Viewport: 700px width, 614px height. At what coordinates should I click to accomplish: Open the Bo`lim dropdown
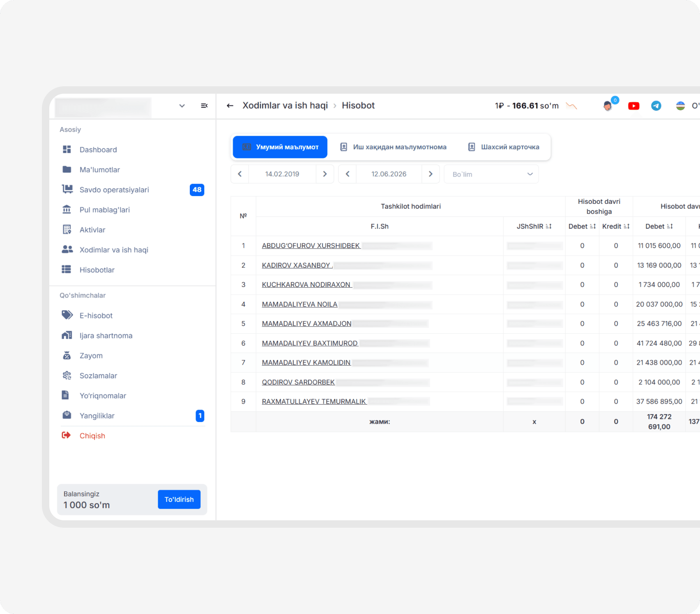tap(491, 174)
